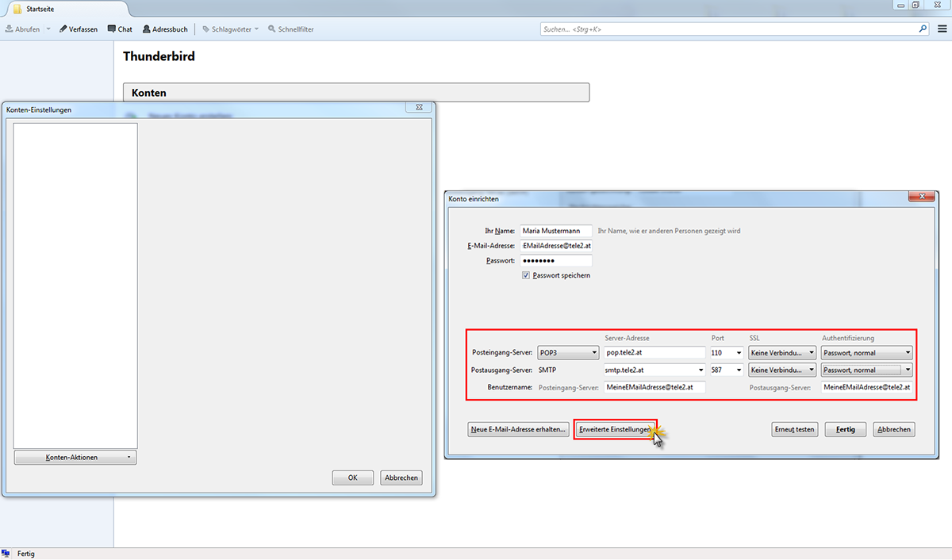952x560 pixels.
Task: Open the POP3 protocol dropdown
Action: click(568, 352)
